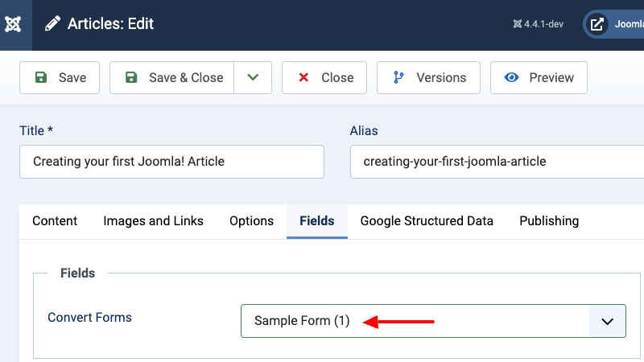This screenshot has width=644, height=362.
Task: Click the Save & Close button
Action: pyautogui.click(x=172, y=77)
